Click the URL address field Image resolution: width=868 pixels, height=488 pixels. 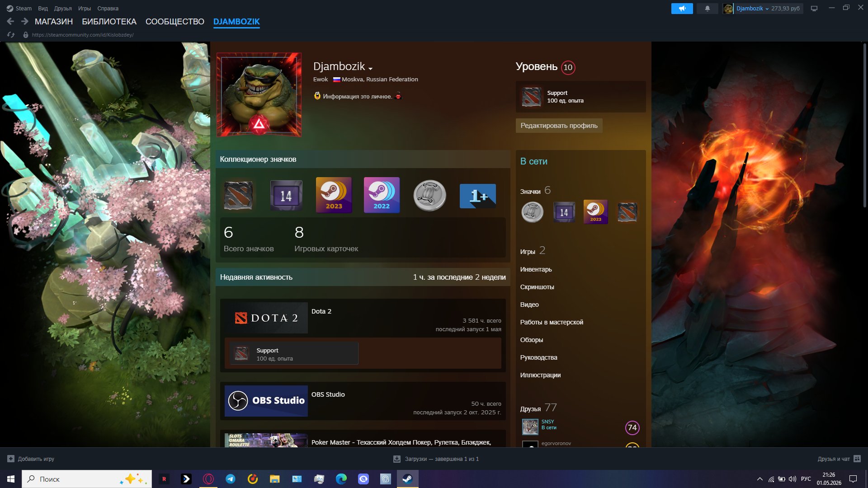[83, 35]
